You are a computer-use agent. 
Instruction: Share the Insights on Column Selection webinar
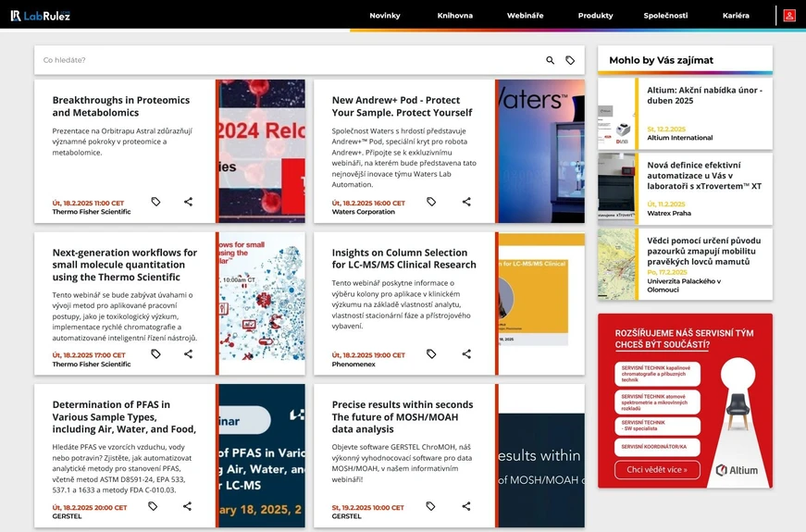pyautogui.click(x=466, y=353)
